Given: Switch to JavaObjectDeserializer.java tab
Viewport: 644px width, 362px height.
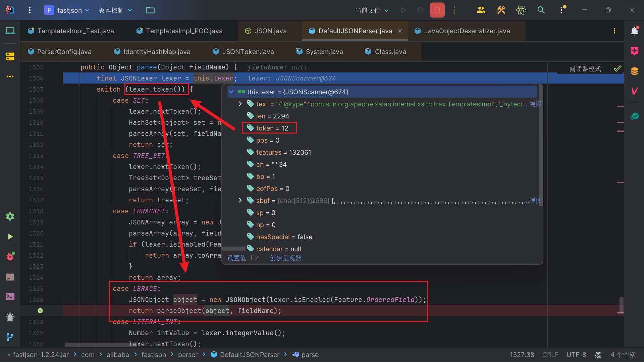Looking at the screenshot, I should click(x=462, y=31).
